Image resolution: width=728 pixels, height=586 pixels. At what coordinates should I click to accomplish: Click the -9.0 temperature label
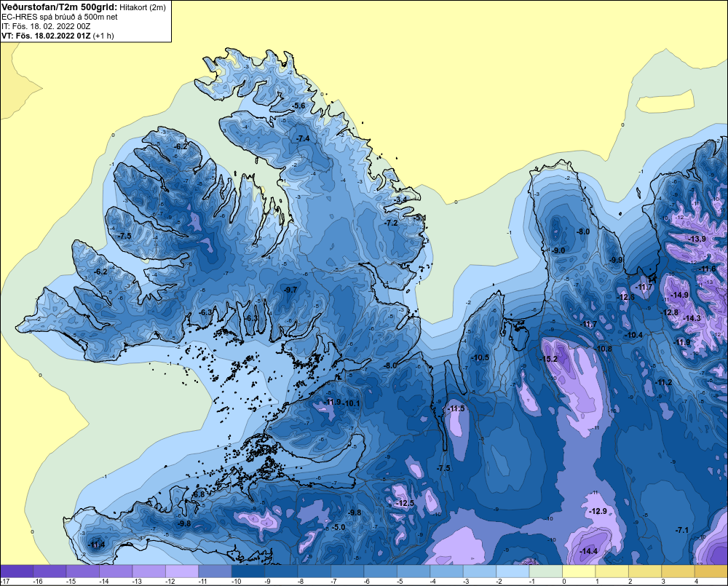click(558, 250)
